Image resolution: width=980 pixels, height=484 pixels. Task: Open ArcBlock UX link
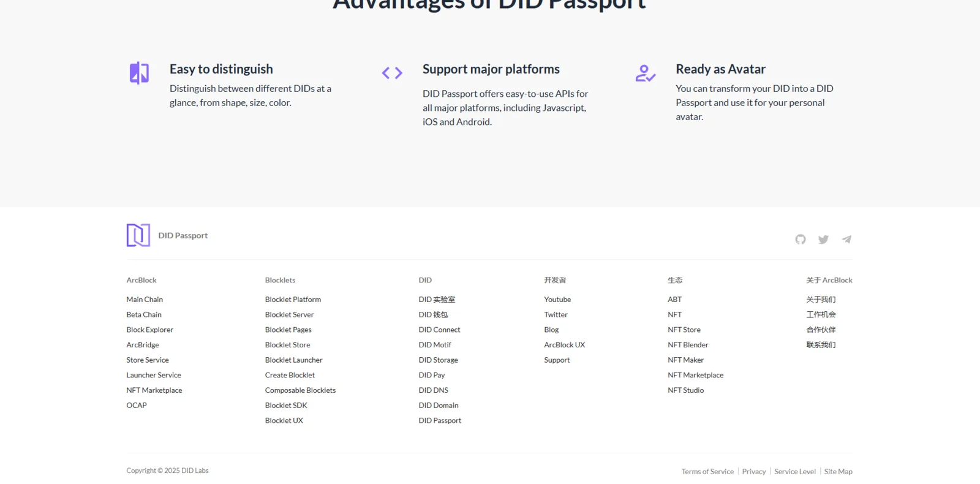pyautogui.click(x=564, y=345)
